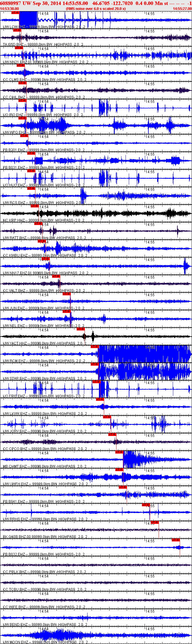
Task: Select the PB.B032.EHZ trace label
Action: pyautogui.click(x=44, y=554)
